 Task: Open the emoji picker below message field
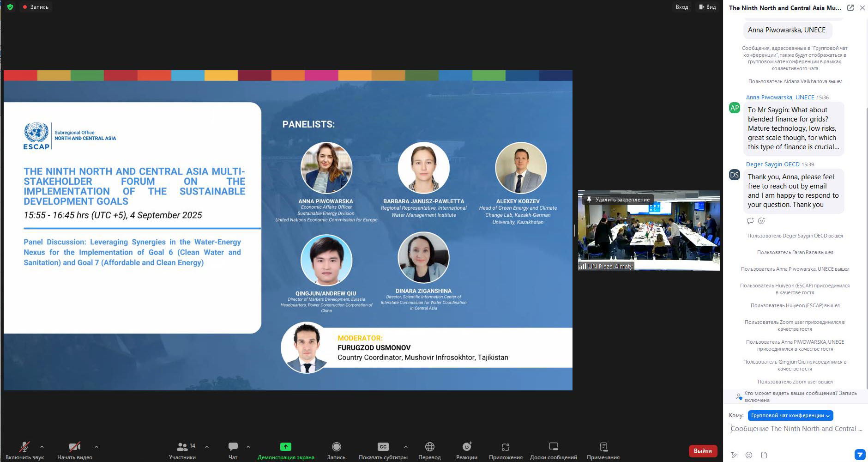click(x=749, y=455)
